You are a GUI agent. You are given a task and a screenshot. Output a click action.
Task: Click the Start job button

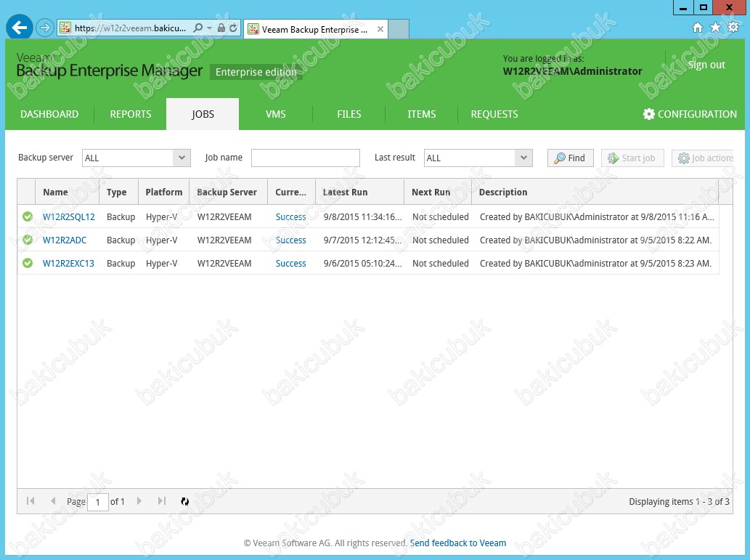[632, 158]
